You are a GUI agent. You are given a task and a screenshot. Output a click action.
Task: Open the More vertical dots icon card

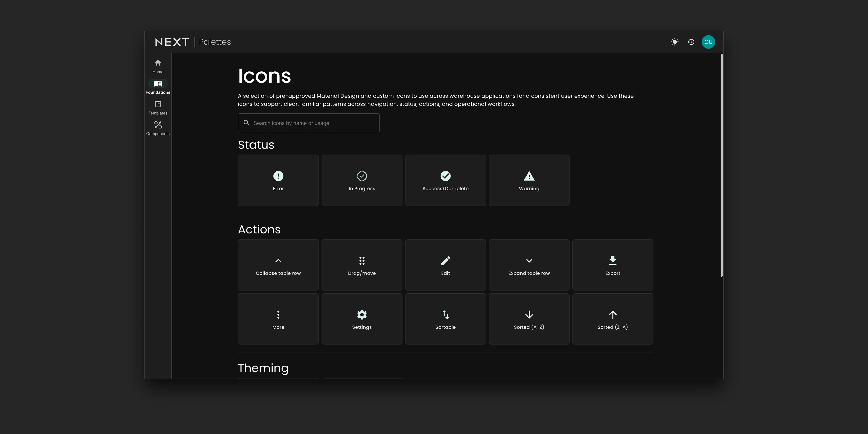pyautogui.click(x=278, y=319)
